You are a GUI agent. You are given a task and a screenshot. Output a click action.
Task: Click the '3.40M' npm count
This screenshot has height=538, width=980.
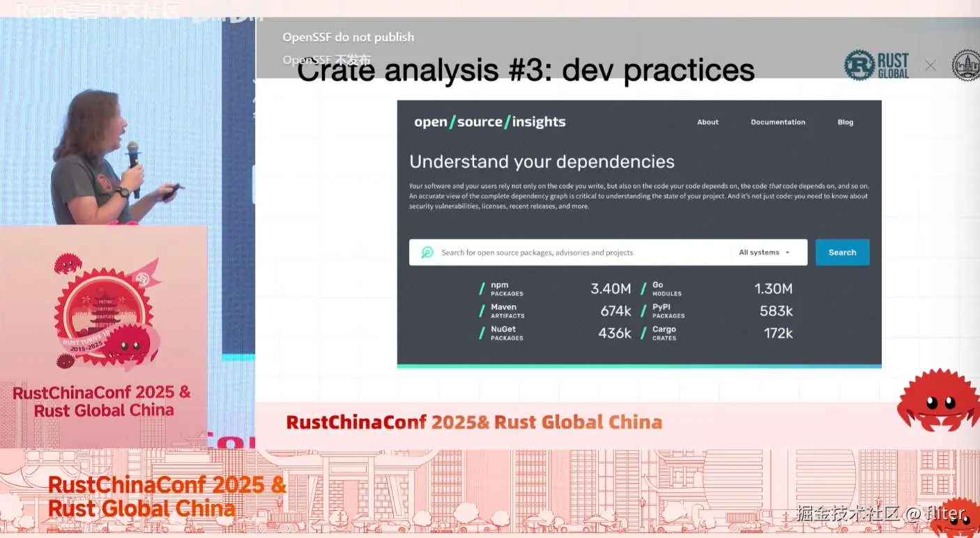coord(611,289)
